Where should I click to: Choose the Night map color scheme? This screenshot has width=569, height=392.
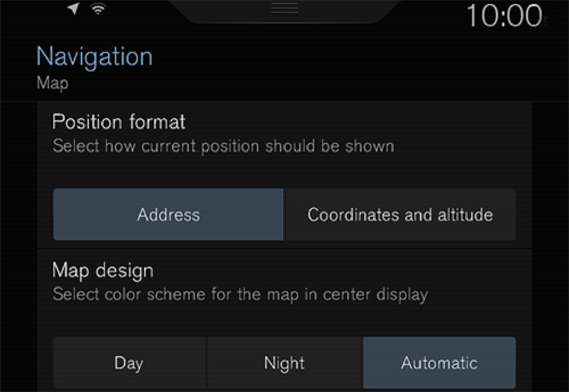[x=284, y=363]
